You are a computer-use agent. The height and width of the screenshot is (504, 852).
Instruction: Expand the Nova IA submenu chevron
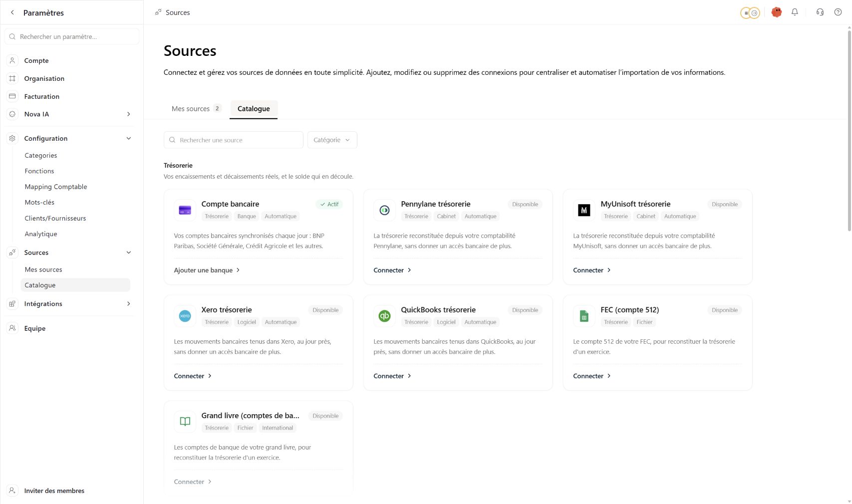click(x=129, y=114)
